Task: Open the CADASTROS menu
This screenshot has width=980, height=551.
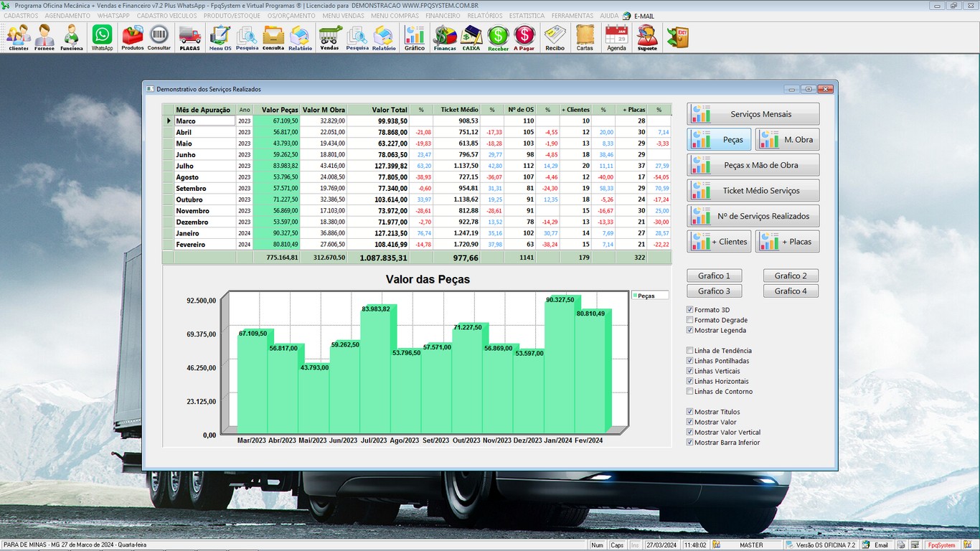Action: click(21, 16)
